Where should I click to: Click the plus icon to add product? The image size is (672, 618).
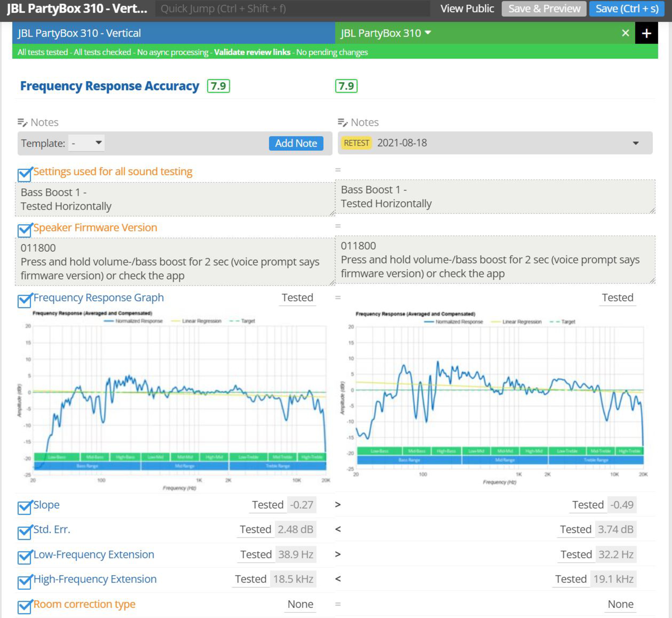click(x=646, y=33)
